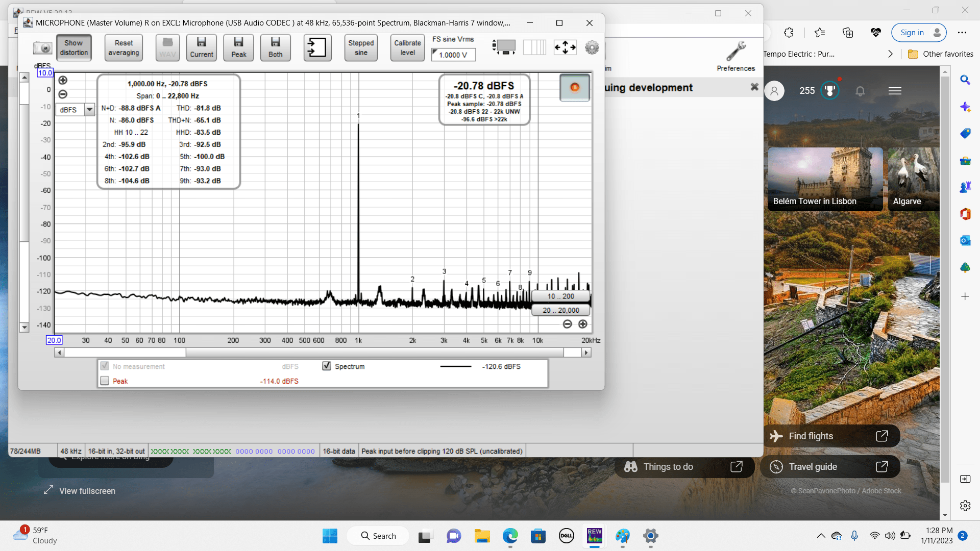The width and height of the screenshot is (980, 551).
Task: Save Current spectrum with the disk icon
Action: coord(202,48)
